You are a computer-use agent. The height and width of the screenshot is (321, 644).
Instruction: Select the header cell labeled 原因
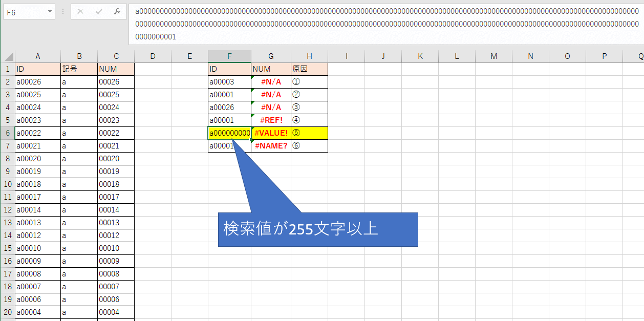(x=309, y=69)
